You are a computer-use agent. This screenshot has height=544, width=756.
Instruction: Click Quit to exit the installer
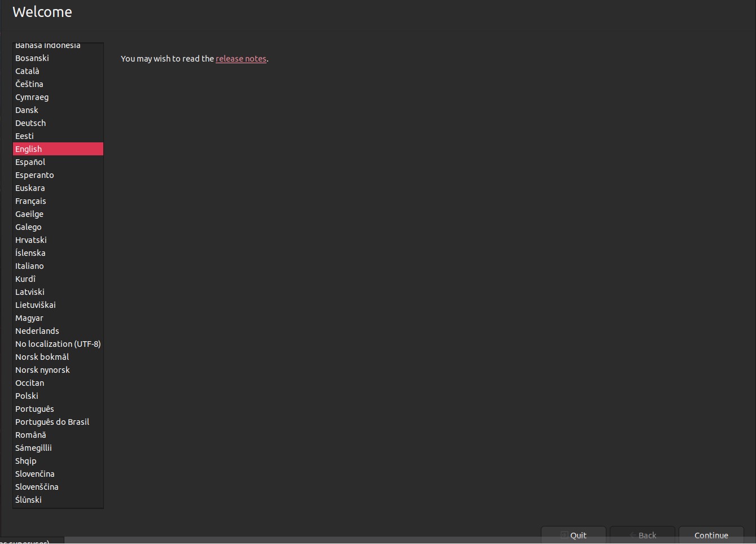tap(574, 535)
